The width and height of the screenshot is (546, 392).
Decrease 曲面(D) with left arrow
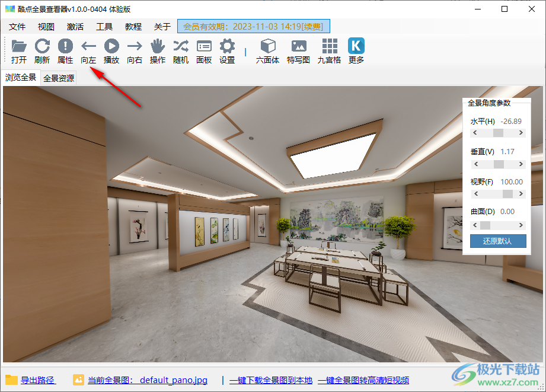click(x=475, y=225)
